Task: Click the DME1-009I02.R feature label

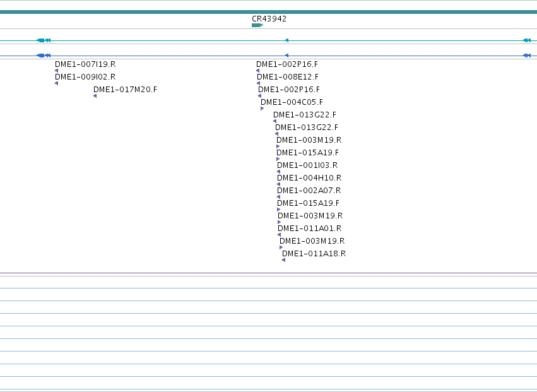Action: coord(85,77)
